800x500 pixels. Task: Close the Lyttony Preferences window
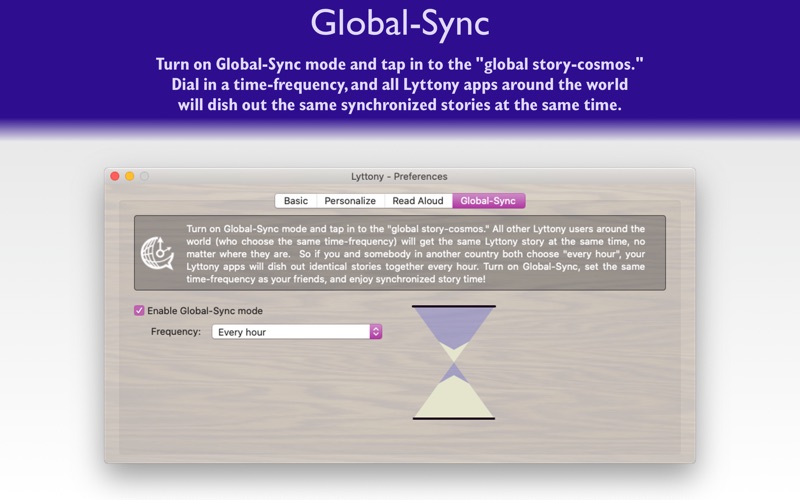(x=115, y=176)
